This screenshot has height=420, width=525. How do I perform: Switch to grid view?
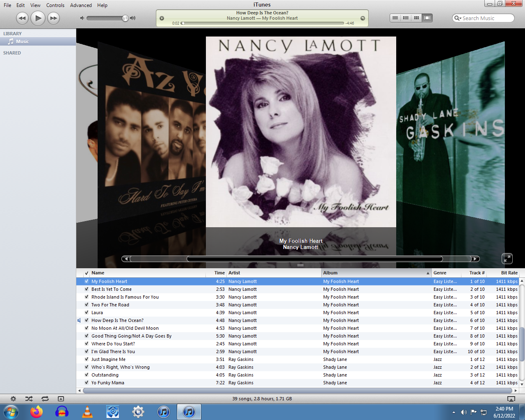(x=416, y=18)
